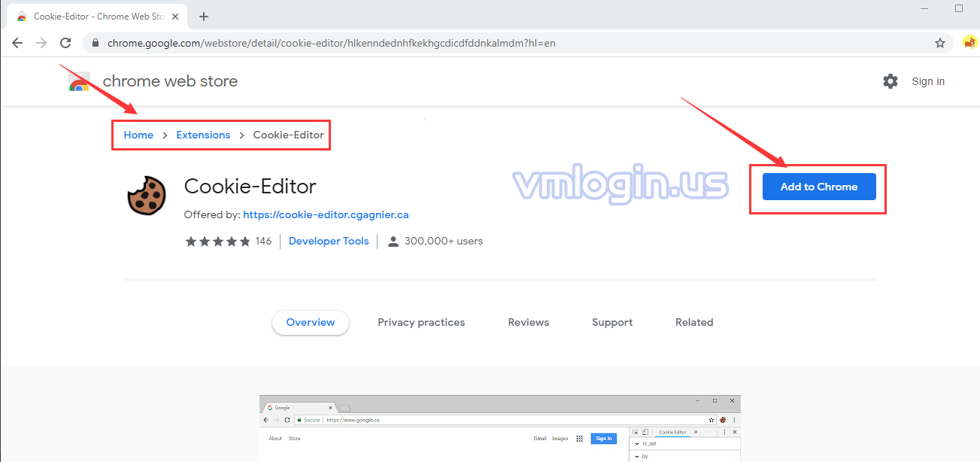Reload the page with refresh icon
Image resolution: width=980 pixels, height=462 pixels.
[65, 43]
